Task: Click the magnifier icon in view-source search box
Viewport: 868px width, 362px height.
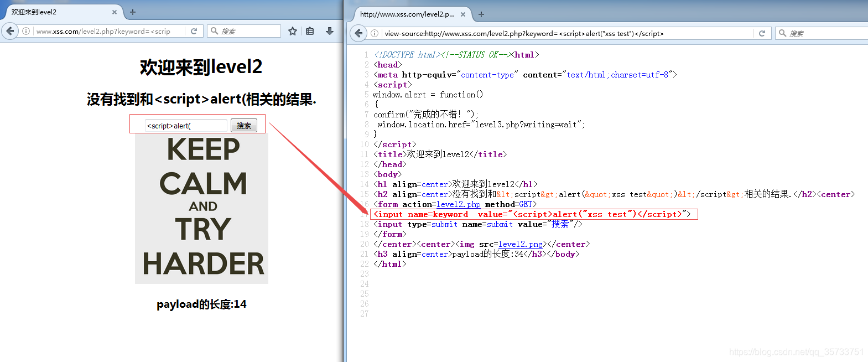Action: tap(782, 33)
